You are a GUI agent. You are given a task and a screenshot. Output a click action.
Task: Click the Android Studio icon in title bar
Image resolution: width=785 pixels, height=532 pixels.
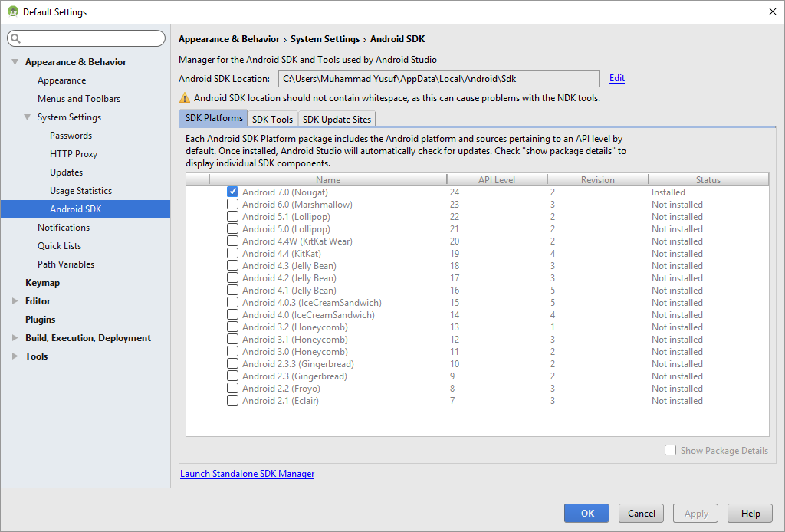[x=12, y=11]
